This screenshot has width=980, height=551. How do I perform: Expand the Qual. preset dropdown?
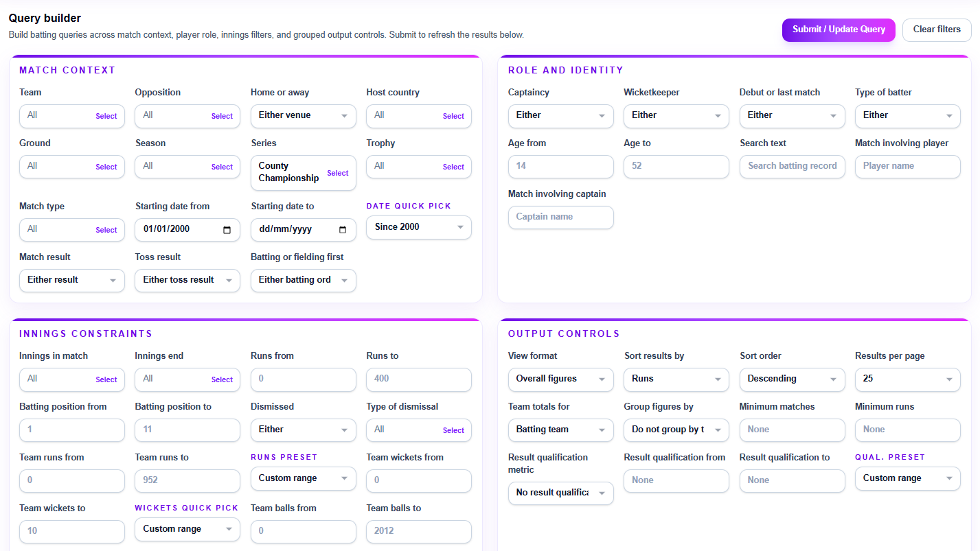click(x=908, y=478)
